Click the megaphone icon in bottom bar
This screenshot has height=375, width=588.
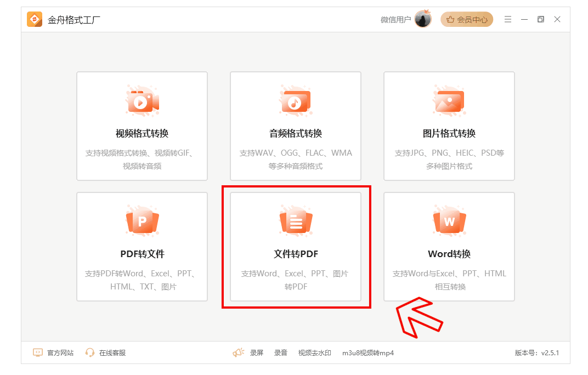[x=238, y=353]
